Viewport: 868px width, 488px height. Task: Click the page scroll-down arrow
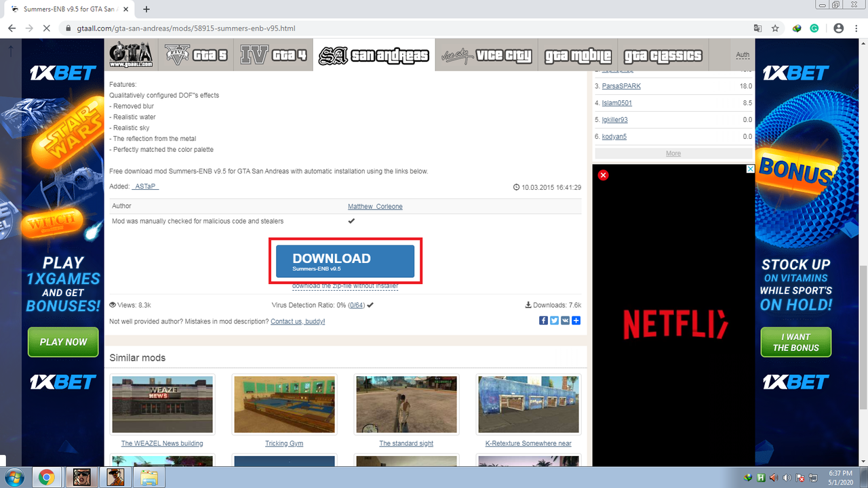(x=863, y=462)
